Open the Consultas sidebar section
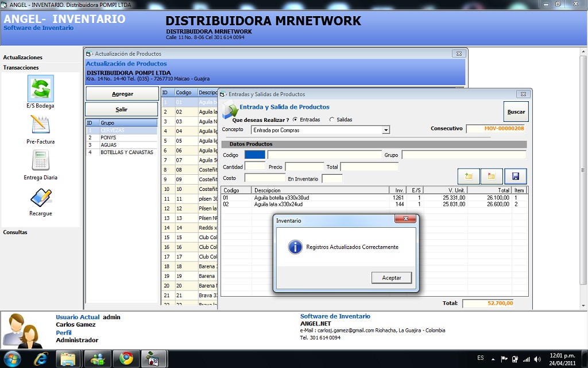 click(16, 232)
